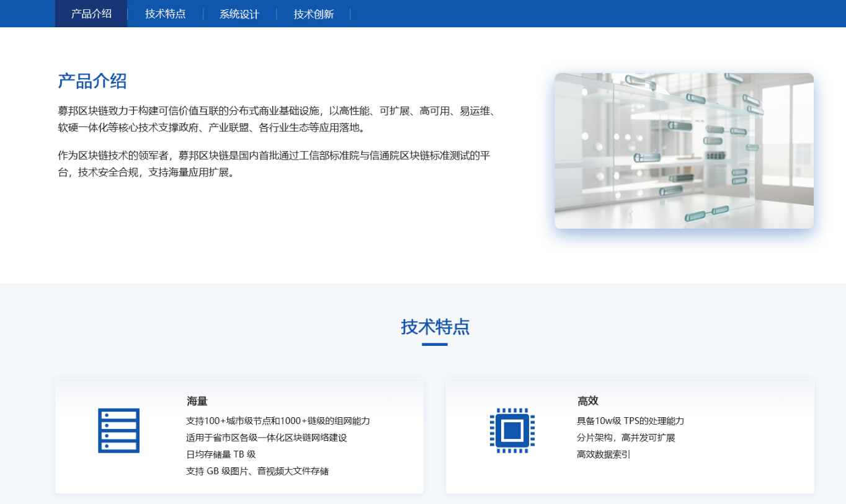
Task: Open the blockchain glass office image
Action: click(x=683, y=151)
